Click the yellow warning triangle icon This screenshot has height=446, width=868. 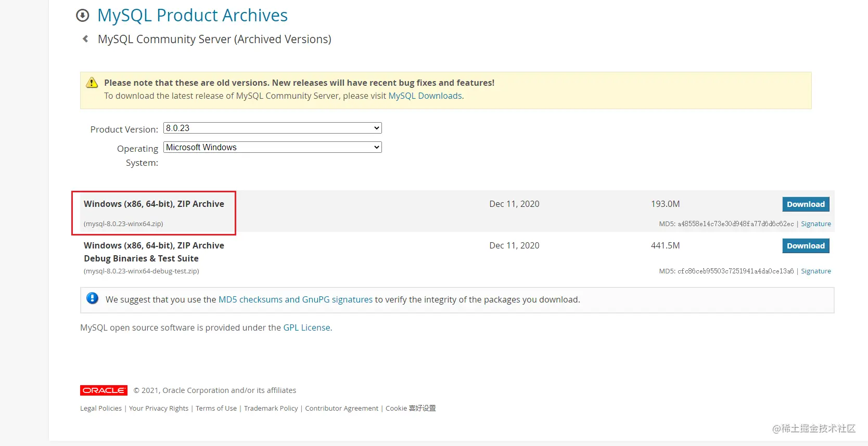pos(92,83)
